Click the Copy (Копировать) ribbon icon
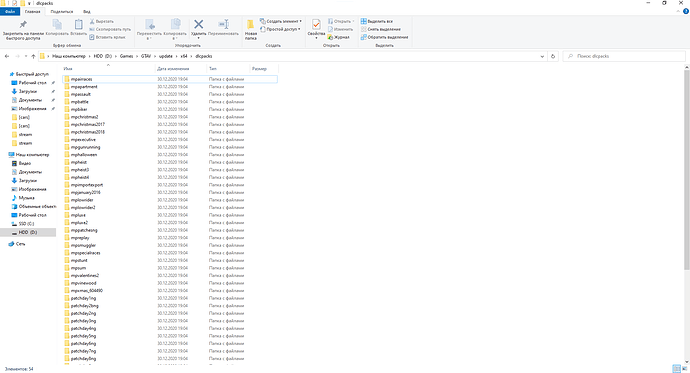Viewport: 690px width, 373px height. pos(57,24)
